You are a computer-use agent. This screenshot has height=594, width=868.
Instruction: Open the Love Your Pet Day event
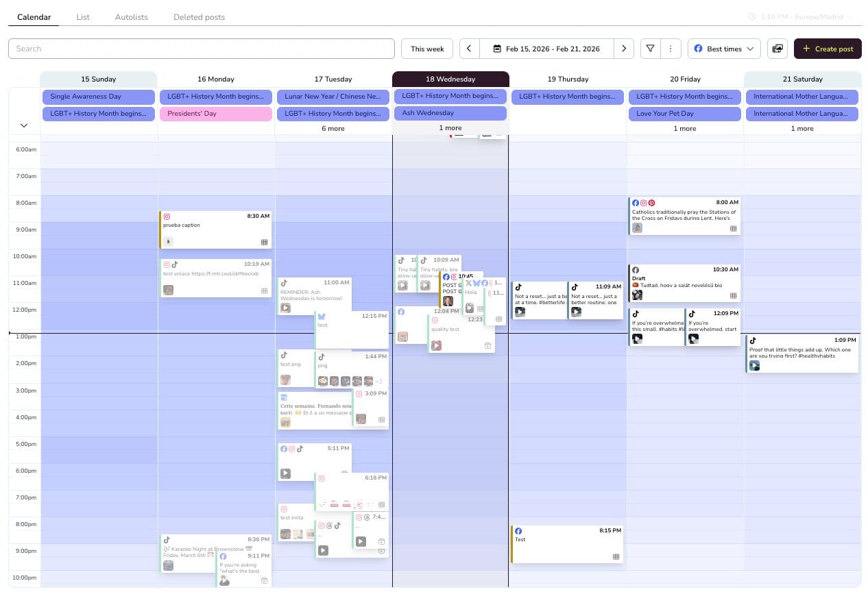[685, 114]
